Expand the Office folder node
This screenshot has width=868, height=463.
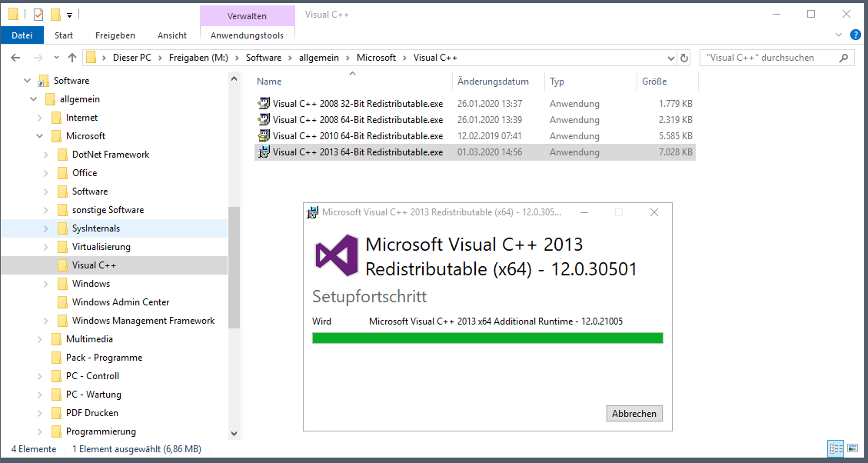[46, 173]
